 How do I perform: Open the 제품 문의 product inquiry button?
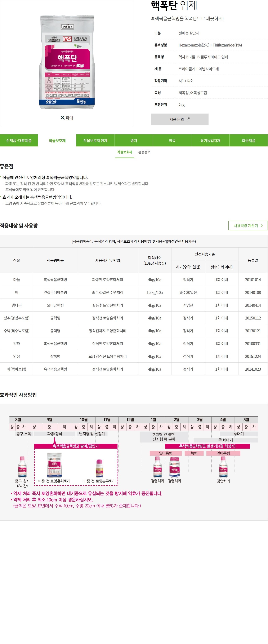coord(180,119)
